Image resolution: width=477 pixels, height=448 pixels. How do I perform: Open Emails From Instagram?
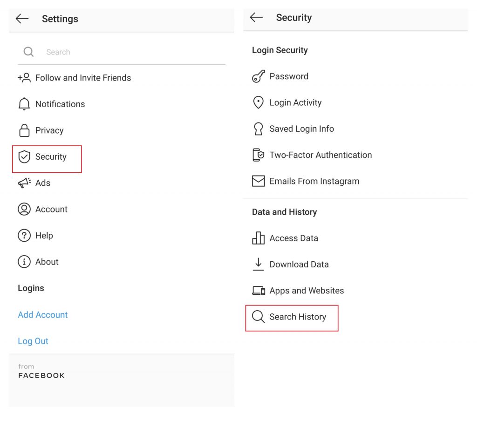coord(314,181)
